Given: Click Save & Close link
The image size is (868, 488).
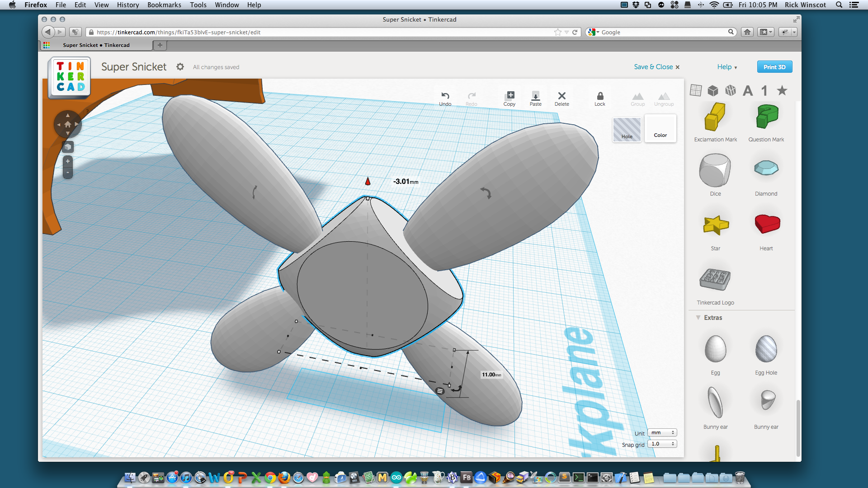Looking at the screenshot, I should point(656,67).
